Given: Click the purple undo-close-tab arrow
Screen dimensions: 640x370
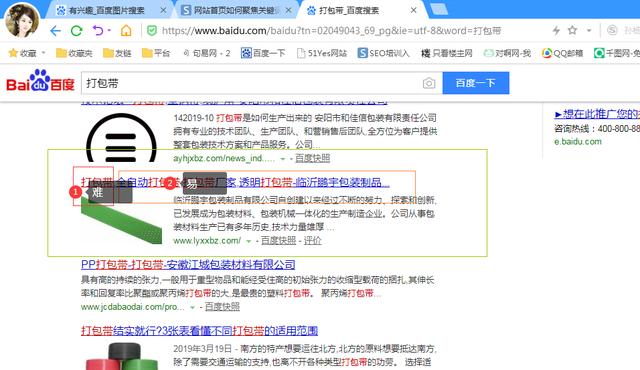Looking at the screenshot, I should (x=98, y=31).
